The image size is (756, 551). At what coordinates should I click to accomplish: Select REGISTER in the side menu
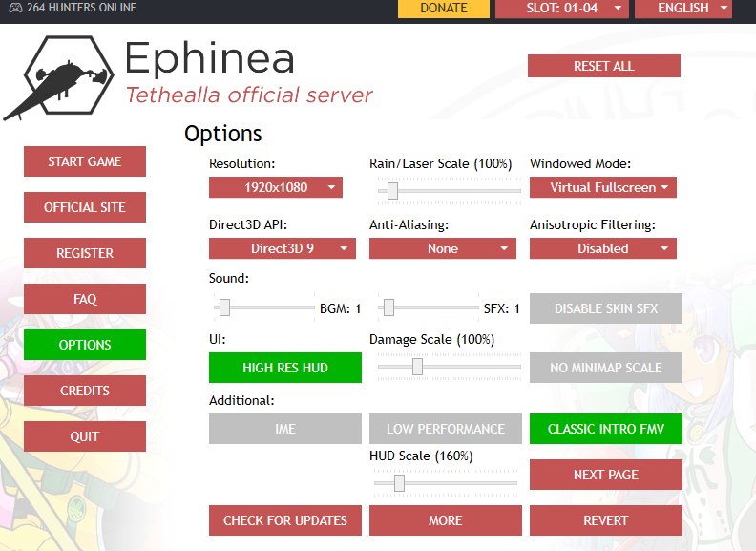tap(85, 253)
